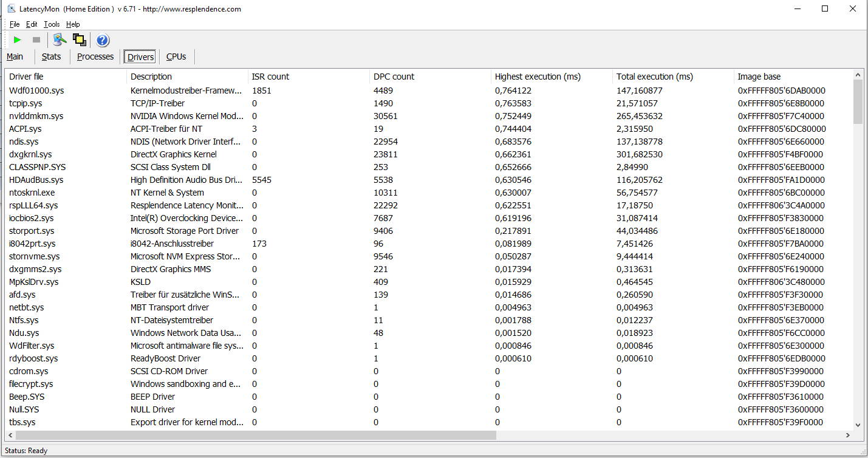Select the Null.SYS driver row
Image resolution: width=868 pixels, height=458 pixels.
click(x=429, y=409)
